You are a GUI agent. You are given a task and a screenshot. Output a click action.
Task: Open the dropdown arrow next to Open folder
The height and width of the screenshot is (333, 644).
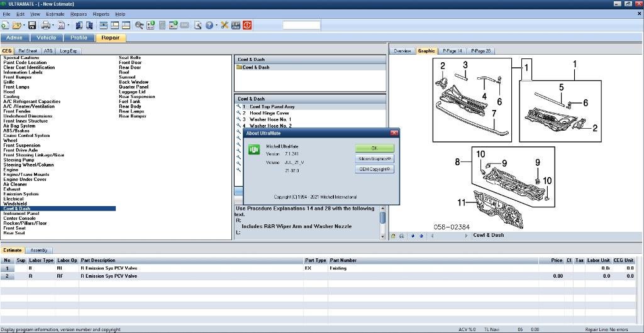point(25,25)
